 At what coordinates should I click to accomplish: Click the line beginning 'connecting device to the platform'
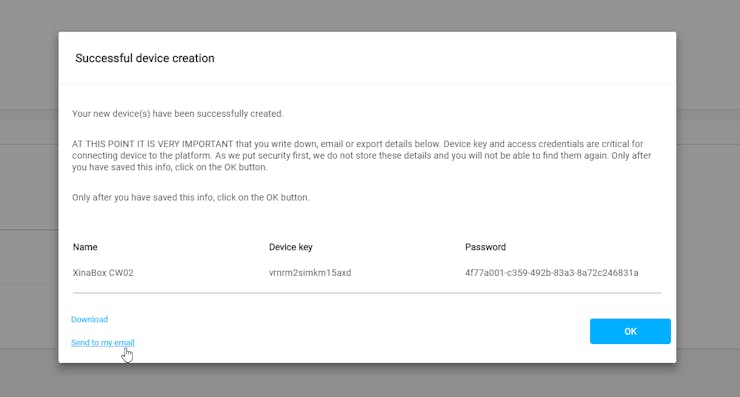[x=362, y=155]
